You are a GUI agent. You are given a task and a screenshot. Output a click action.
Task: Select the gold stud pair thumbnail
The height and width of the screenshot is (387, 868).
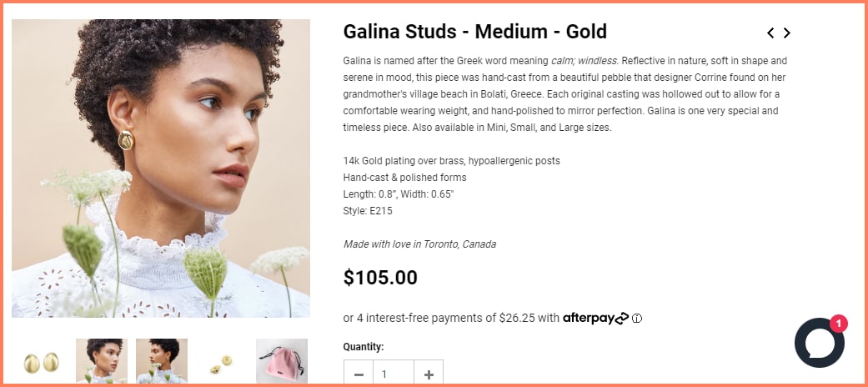(x=42, y=360)
